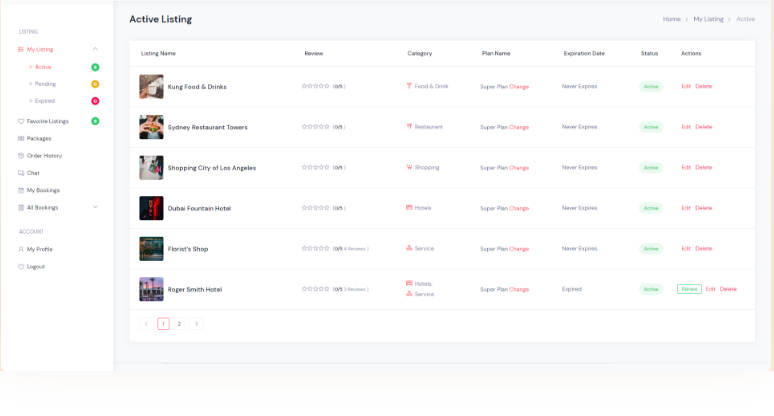774x416 pixels.
Task: Click the Packages icon in sidebar
Action: [21, 138]
